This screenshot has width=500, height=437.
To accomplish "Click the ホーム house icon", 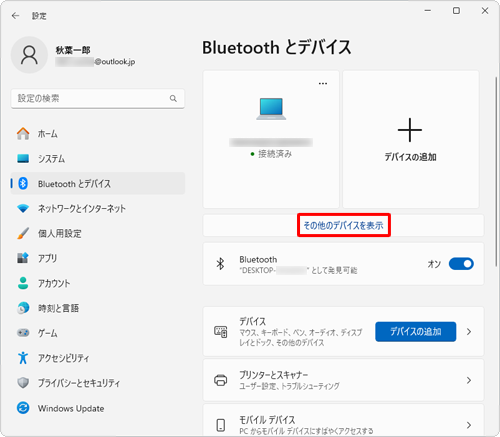I will pyautogui.click(x=23, y=134).
